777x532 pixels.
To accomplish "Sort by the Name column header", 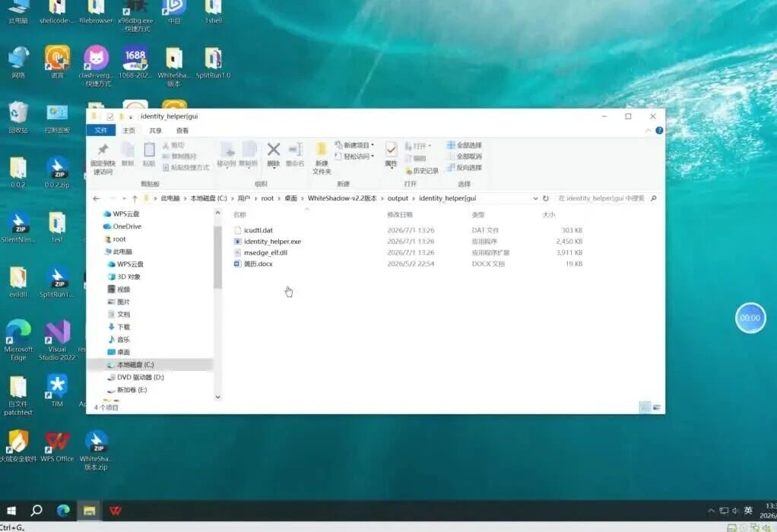I will pyautogui.click(x=239, y=215).
